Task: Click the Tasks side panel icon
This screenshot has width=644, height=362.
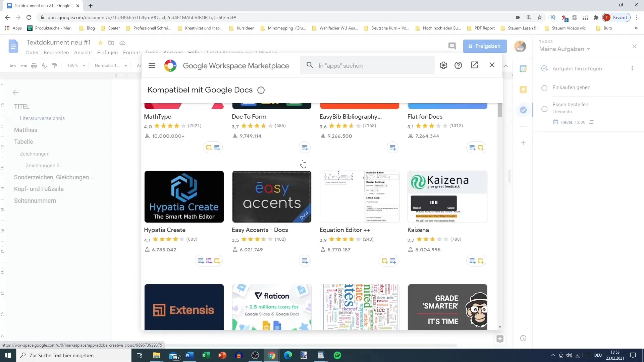Action: pos(523,110)
